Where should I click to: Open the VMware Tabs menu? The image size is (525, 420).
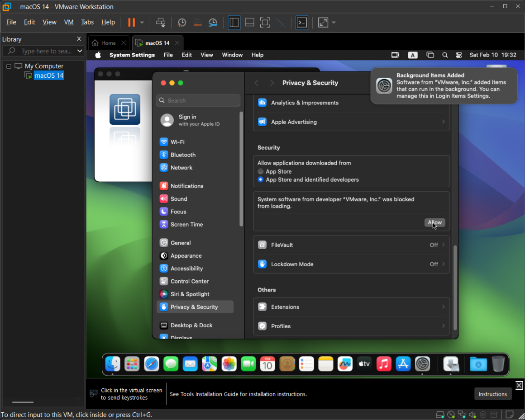point(87,22)
